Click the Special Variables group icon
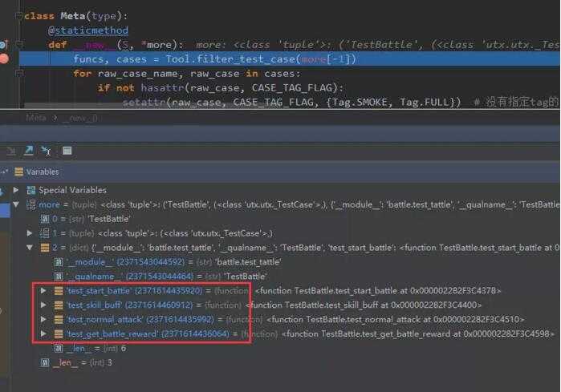Image resolution: width=561 pixels, height=392 pixels. pos(31,190)
